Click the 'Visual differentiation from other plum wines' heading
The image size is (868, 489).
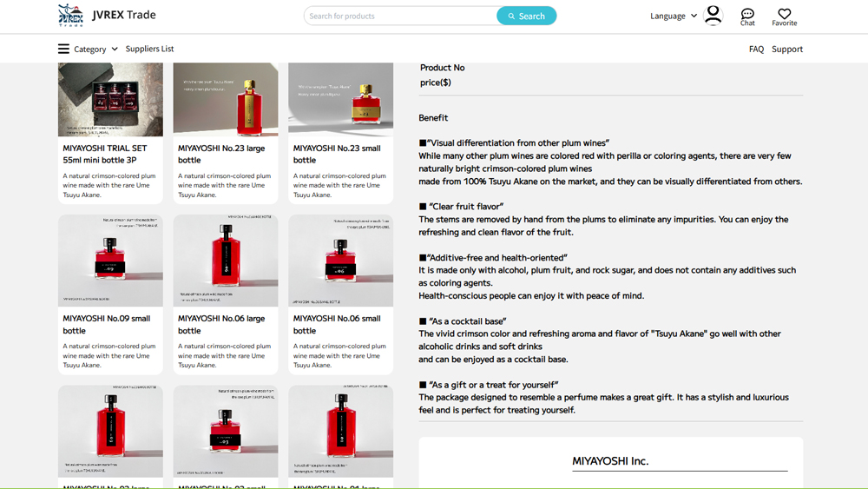(514, 143)
